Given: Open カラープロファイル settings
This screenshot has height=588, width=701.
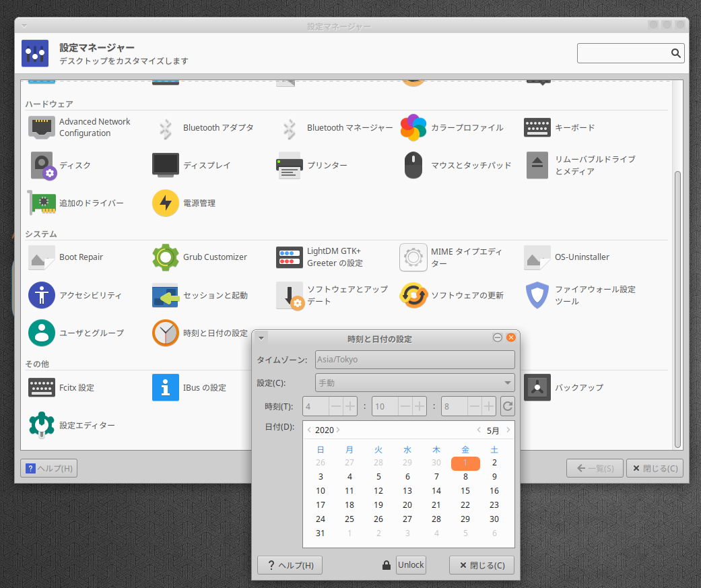Looking at the screenshot, I should [452, 128].
